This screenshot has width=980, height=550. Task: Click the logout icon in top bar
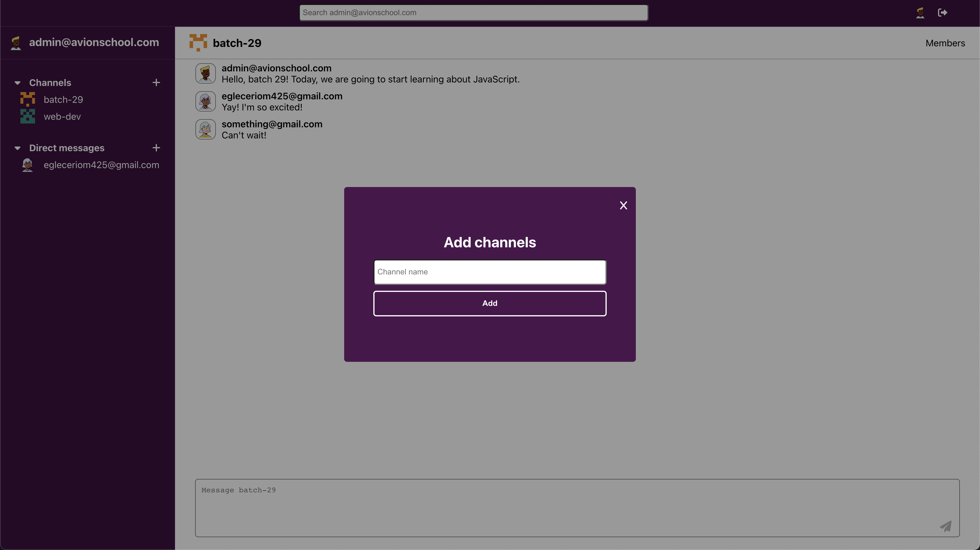tap(942, 13)
